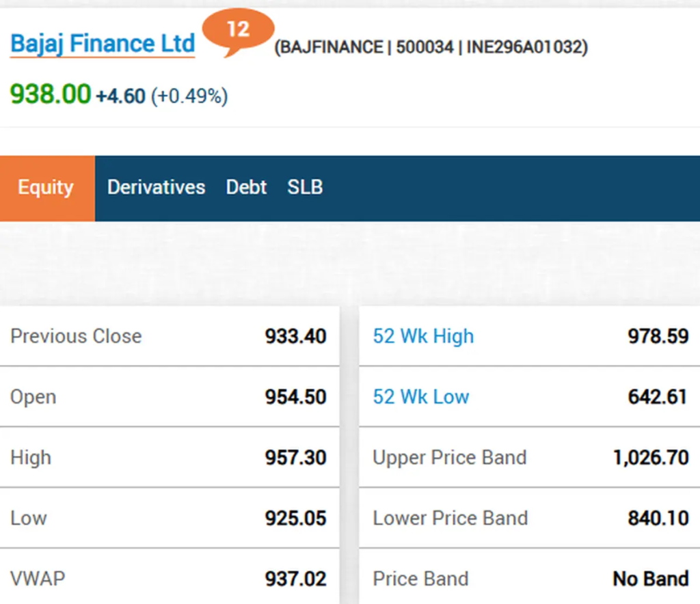Open the SLB tab
This screenshot has width=700, height=604.
(x=305, y=187)
